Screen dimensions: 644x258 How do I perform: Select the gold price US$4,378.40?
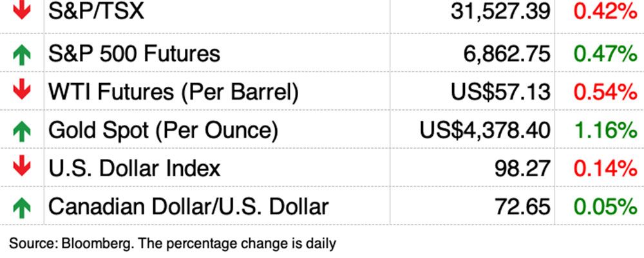coord(485,131)
